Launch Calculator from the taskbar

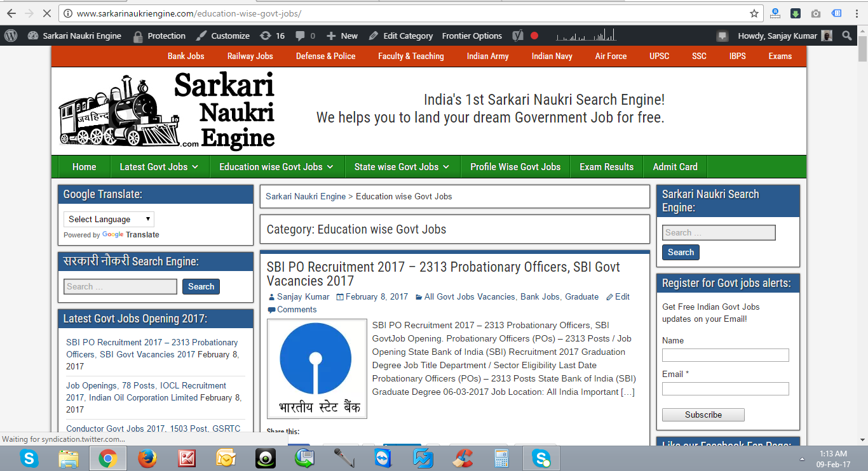(x=501, y=458)
